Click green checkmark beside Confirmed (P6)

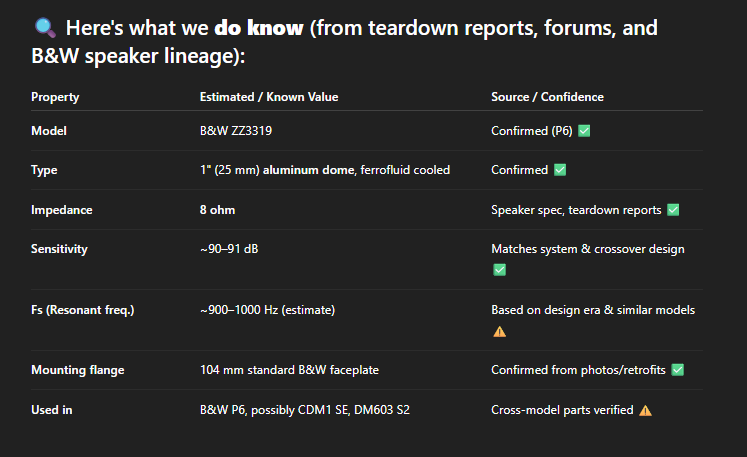584,131
